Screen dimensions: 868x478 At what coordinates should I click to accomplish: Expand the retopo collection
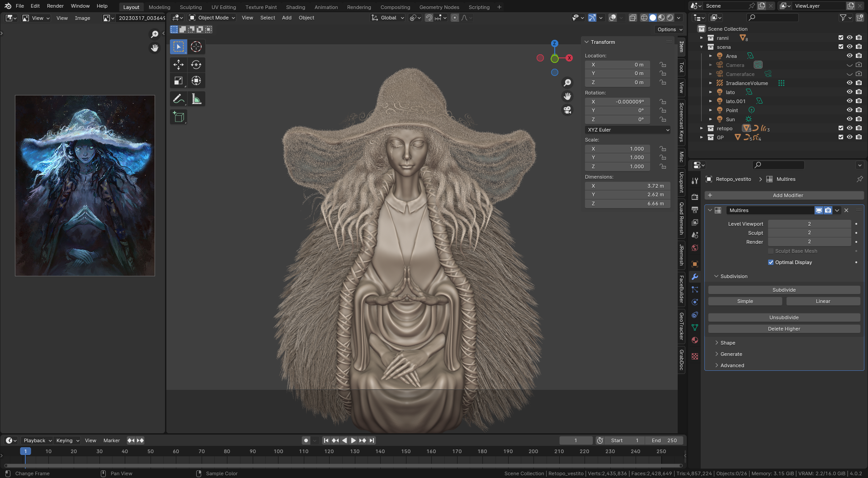(702, 128)
